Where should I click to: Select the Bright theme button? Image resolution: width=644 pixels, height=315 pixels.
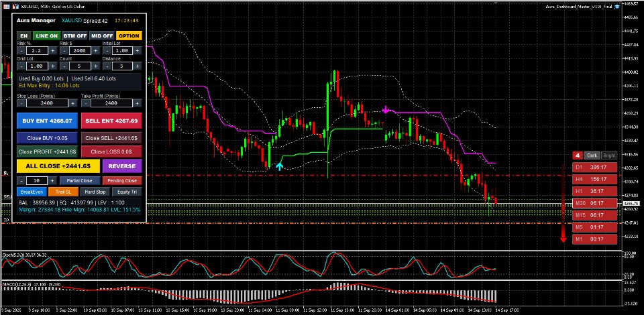pyautogui.click(x=609, y=155)
